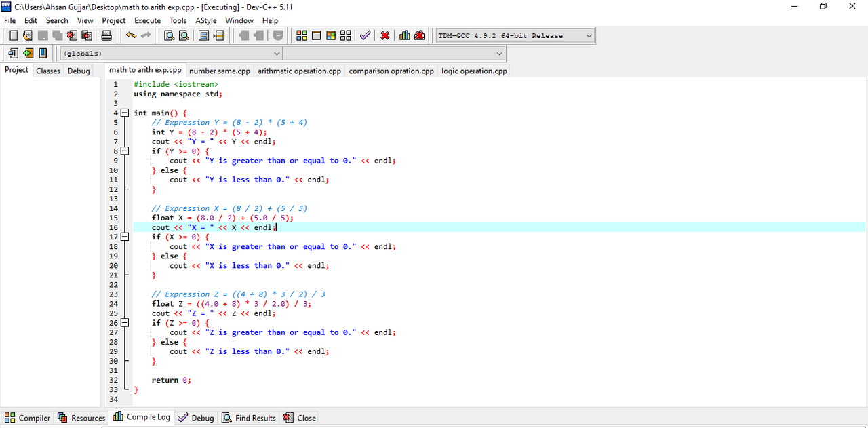Open the View menu
The image size is (868, 428).
(85, 20)
